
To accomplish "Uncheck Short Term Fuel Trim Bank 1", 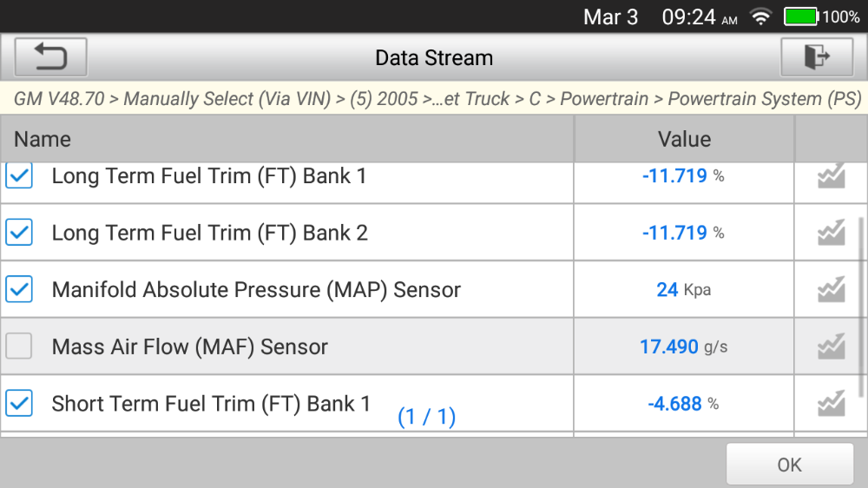I will tap(19, 404).
